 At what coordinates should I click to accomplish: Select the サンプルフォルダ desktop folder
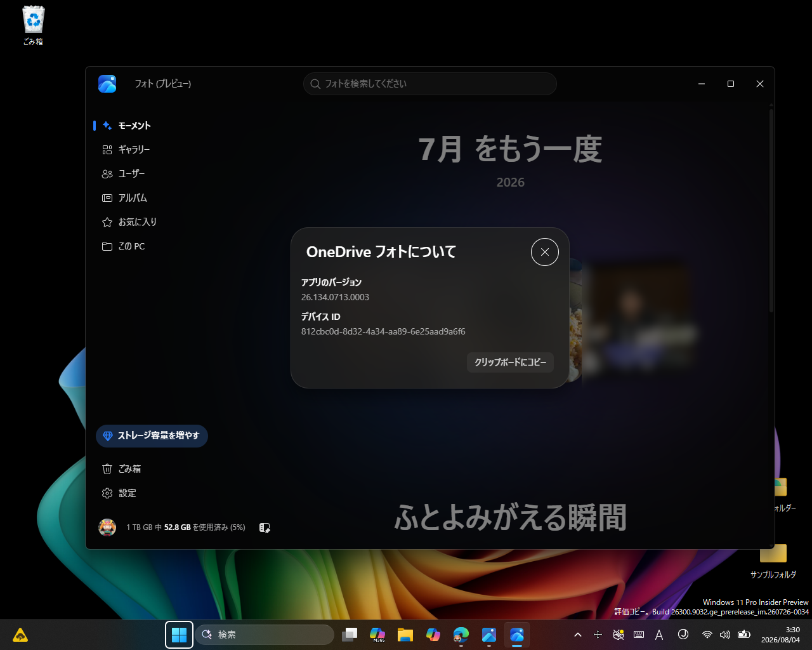(x=773, y=560)
